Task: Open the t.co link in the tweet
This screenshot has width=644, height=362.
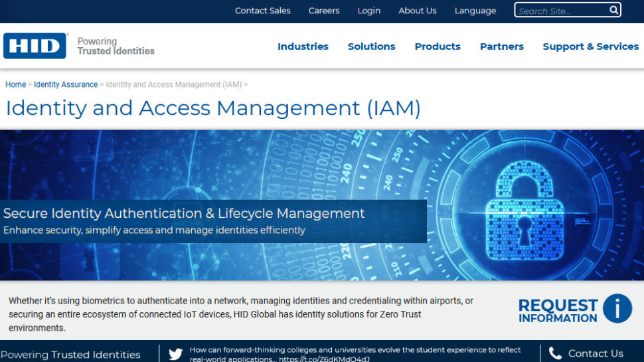Action: click(x=324, y=359)
